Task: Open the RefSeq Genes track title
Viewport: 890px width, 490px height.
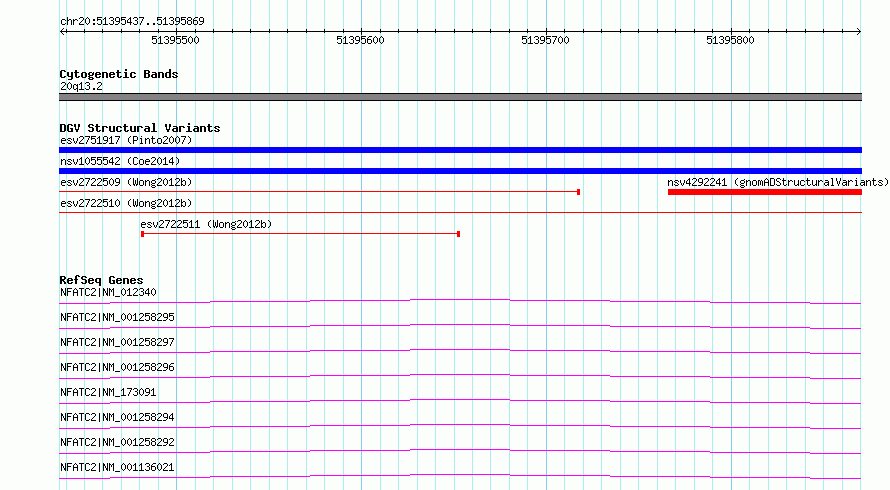Action: point(101,280)
